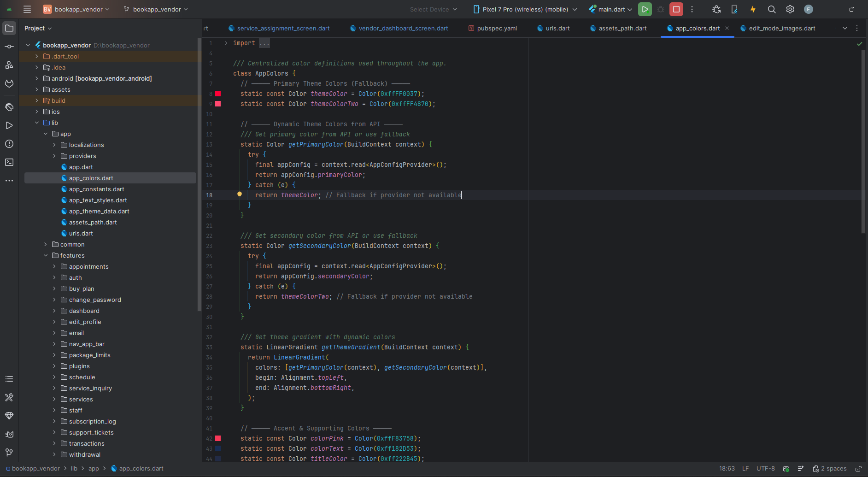Switch to the pubspec.yaml tab
868x477 pixels.
tap(497, 28)
